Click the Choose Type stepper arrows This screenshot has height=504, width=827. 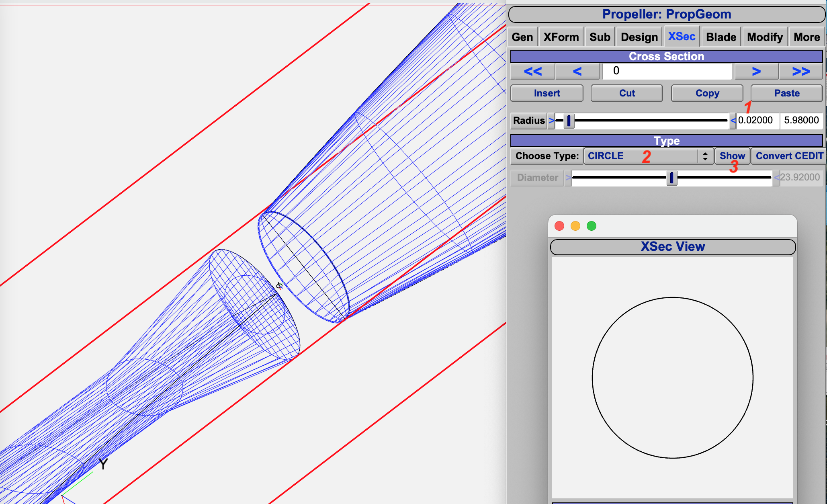(x=705, y=156)
